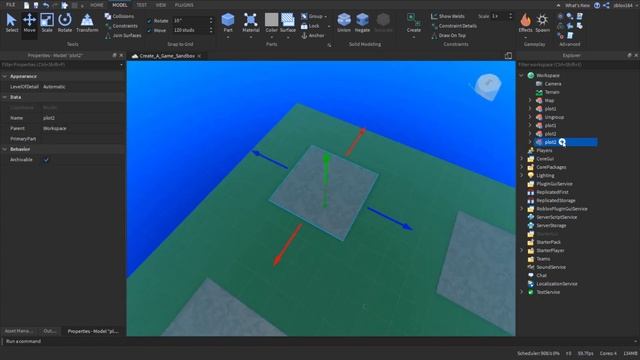640x360 pixels.
Task: Click the Filter workspace search field
Action: pyautogui.click(x=578, y=64)
